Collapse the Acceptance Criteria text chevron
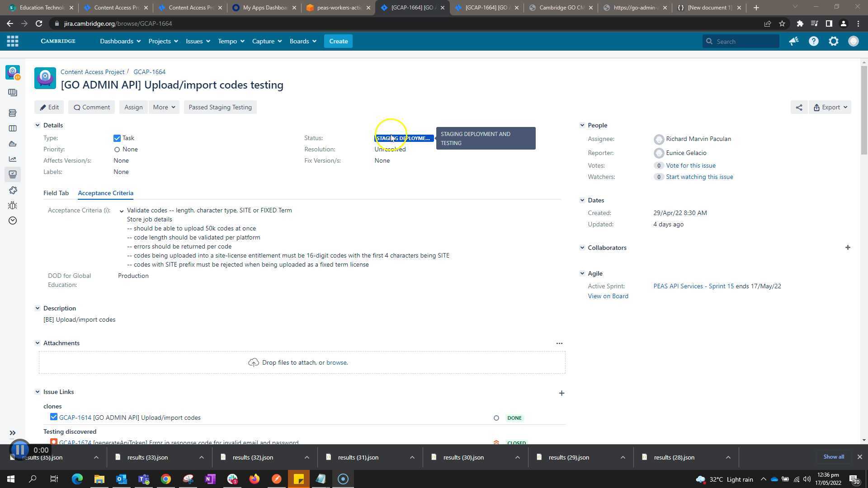 122,211
